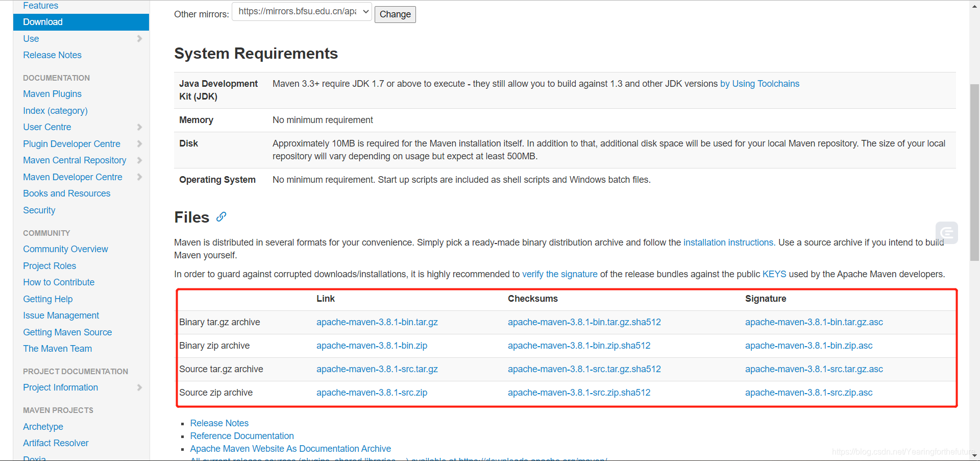
Task: Expand the Maven Developer Centre chevron
Action: (x=139, y=177)
